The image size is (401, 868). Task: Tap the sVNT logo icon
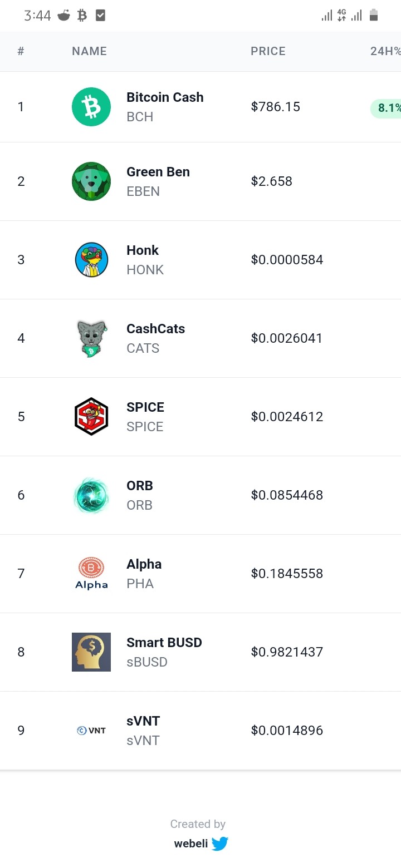pos(91,731)
